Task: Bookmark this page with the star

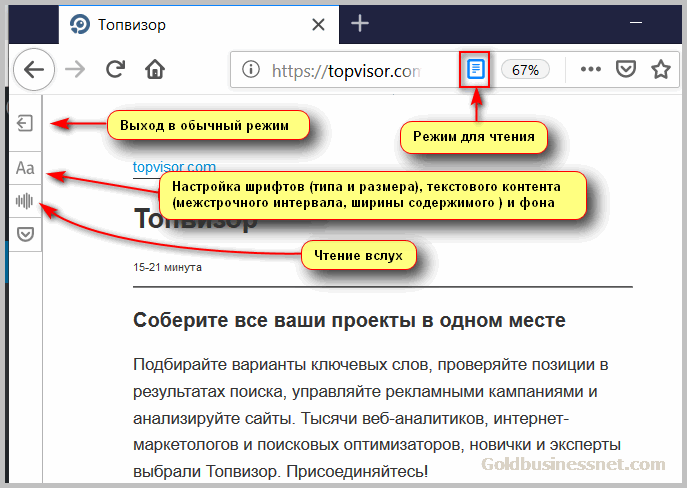Action: 661,69
